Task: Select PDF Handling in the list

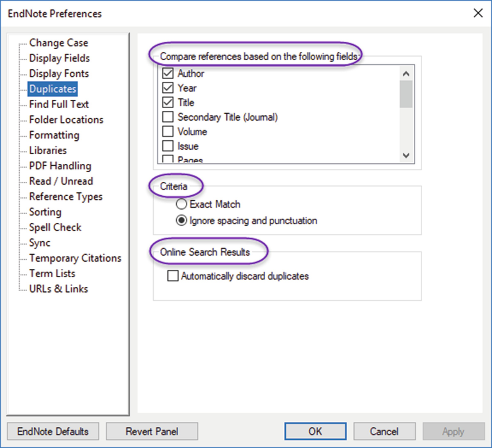Action: click(60, 166)
